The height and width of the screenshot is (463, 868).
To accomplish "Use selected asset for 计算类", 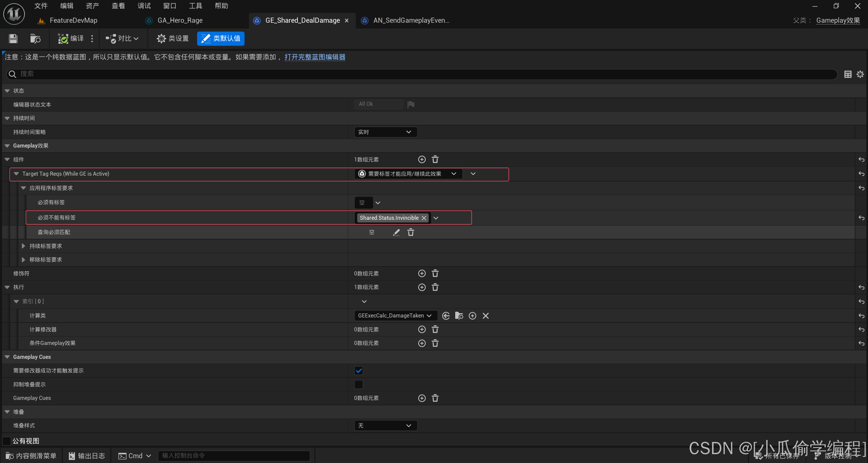I will [446, 316].
